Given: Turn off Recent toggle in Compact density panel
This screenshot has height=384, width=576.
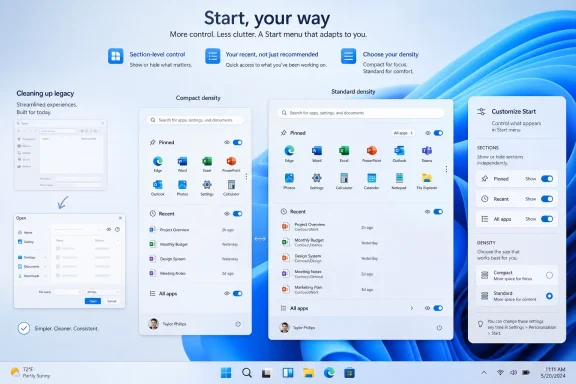Looking at the screenshot, I should pyautogui.click(x=237, y=213).
